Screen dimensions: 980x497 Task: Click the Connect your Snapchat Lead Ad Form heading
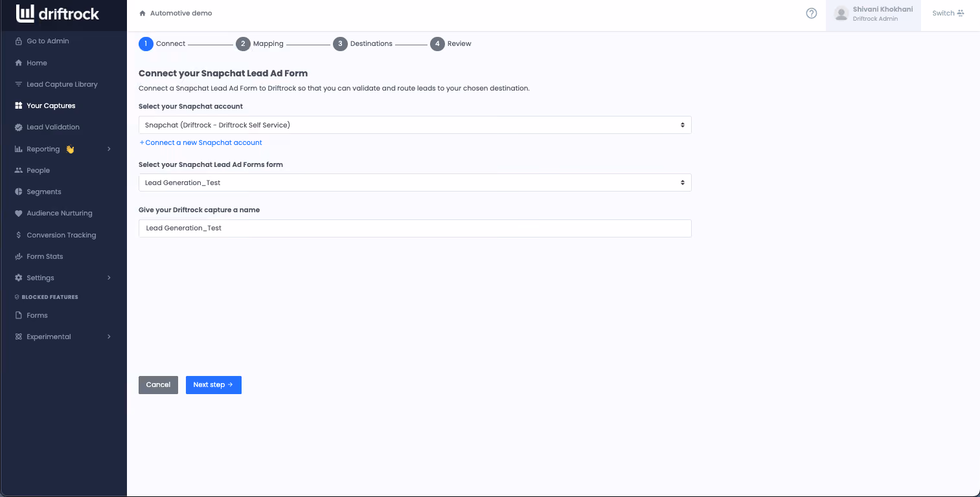coord(223,73)
